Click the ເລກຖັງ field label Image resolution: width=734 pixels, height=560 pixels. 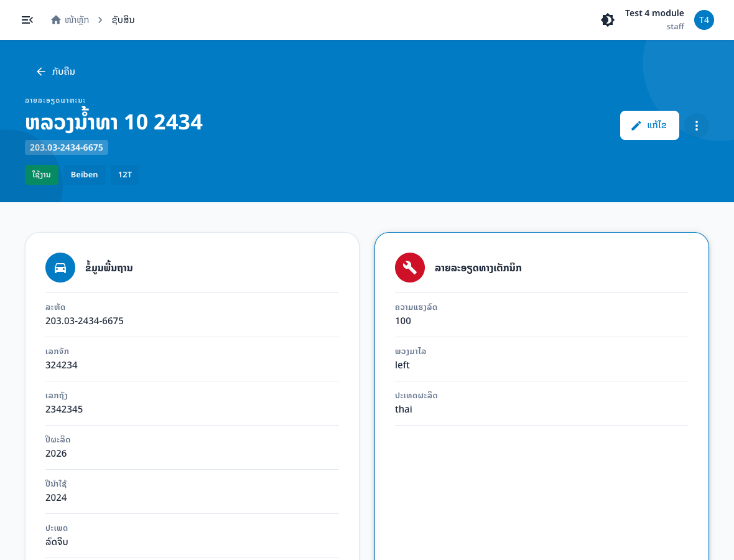[57, 396]
